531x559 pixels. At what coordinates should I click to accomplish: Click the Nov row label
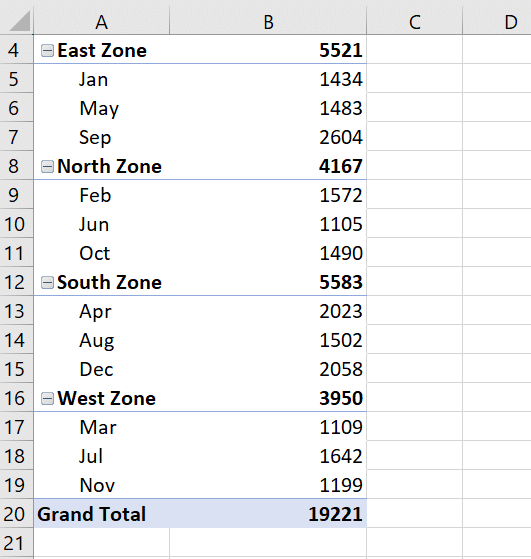(97, 485)
